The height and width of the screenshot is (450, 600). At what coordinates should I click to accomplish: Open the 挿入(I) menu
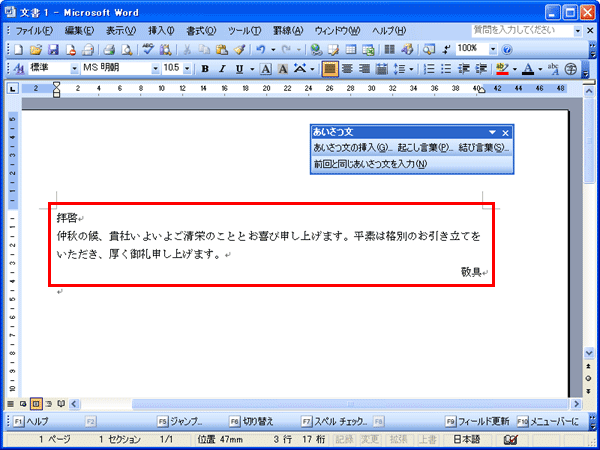coord(161,31)
